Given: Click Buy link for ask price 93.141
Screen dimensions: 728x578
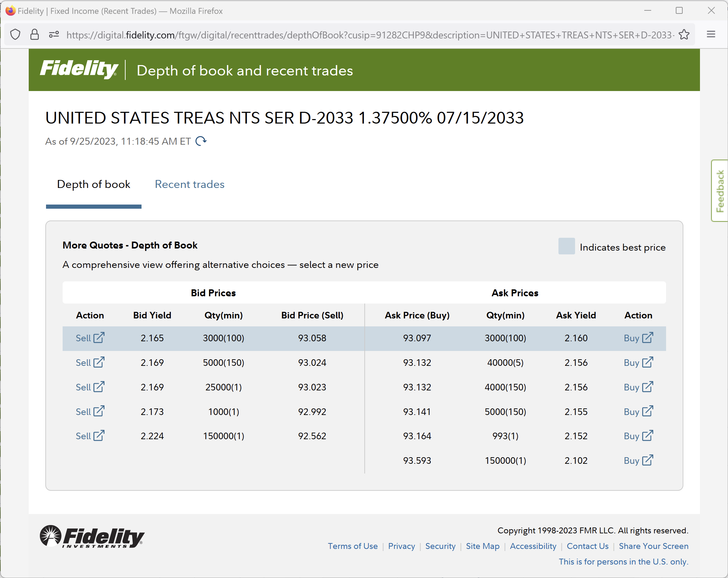Looking at the screenshot, I should point(631,412).
